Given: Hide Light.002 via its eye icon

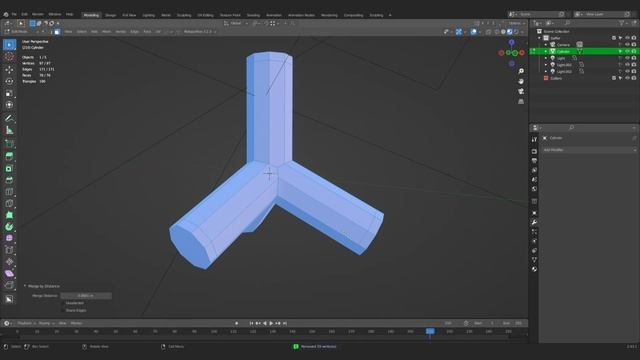Looking at the screenshot, I should 627,71.
